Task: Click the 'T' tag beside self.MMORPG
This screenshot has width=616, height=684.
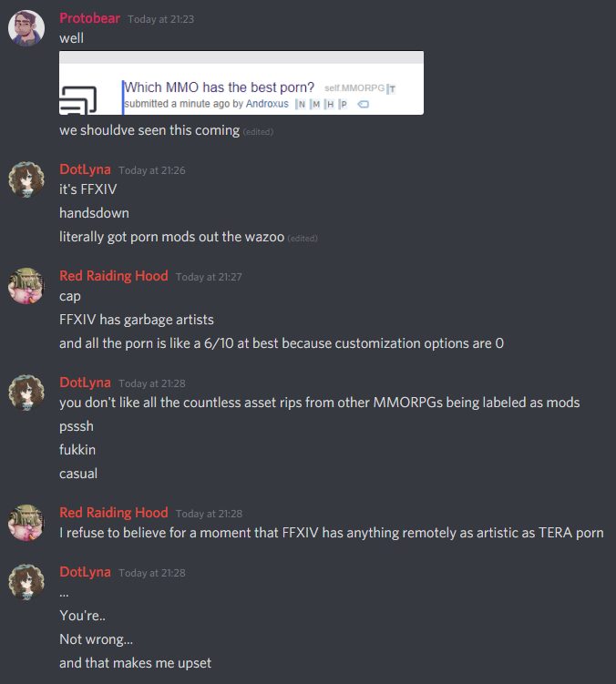Action: [392, 89]
